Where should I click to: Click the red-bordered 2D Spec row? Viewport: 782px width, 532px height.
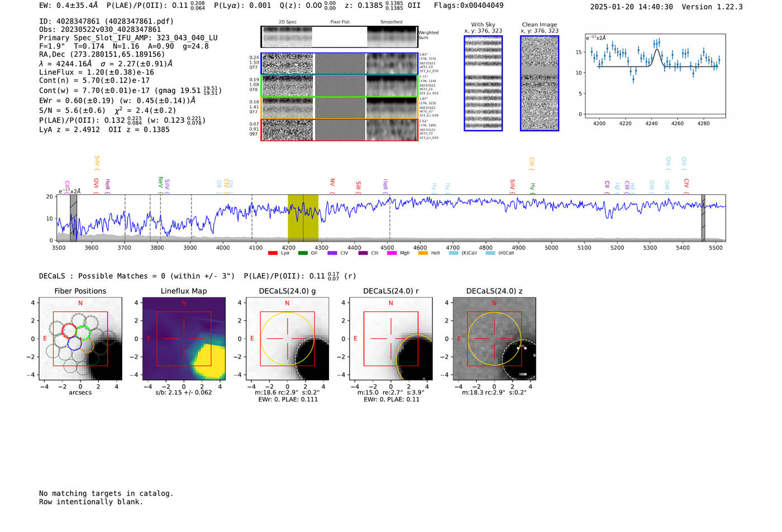[339, 130]
